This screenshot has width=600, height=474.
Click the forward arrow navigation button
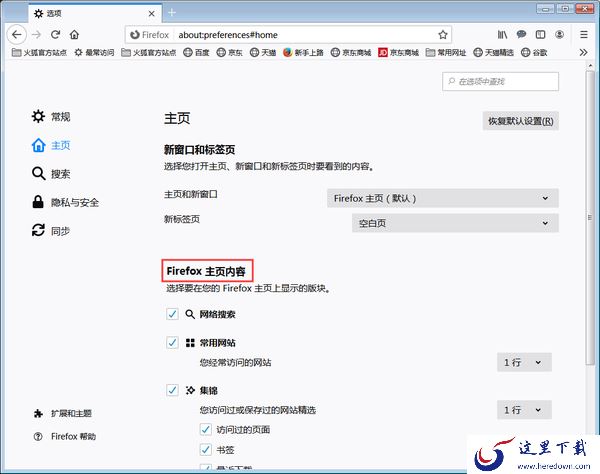tap(36, 35)
